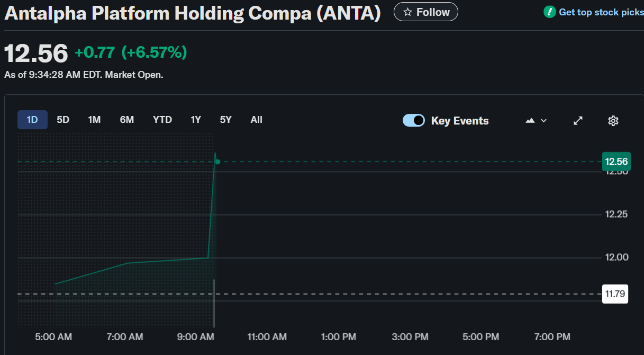Toggle the Key Events switch
Screen dimensions: 644x355
tap(414, 120)
